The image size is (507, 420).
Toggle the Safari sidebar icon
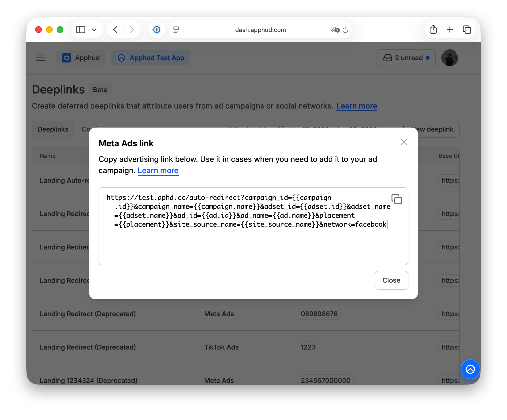click(81, 30)
